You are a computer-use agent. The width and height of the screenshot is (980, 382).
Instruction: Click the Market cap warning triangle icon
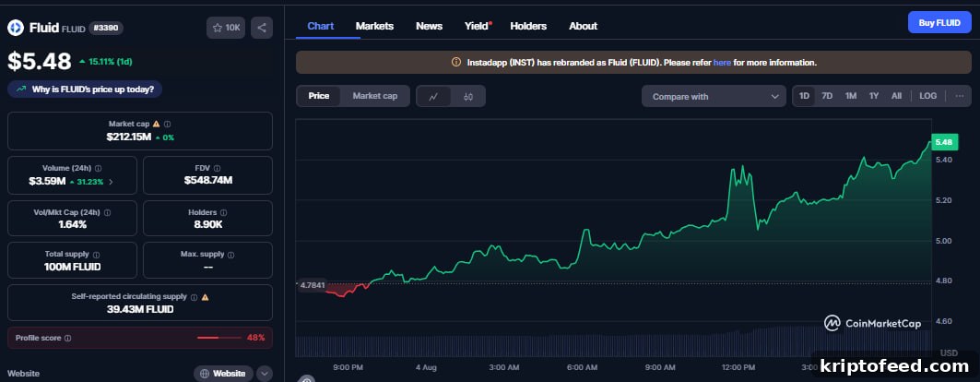(x=156, y=124)
